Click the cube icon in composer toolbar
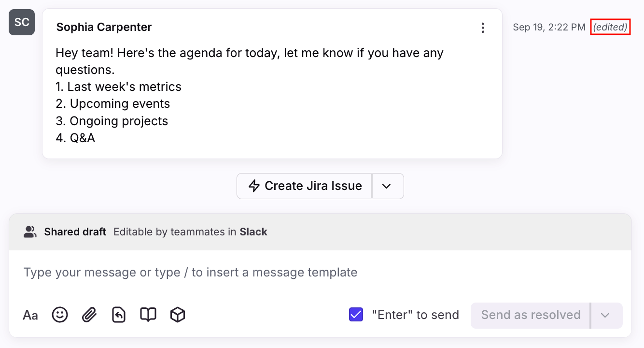This screenshot has height=348, width=644. pyautogui.click(x=178, y=315)
